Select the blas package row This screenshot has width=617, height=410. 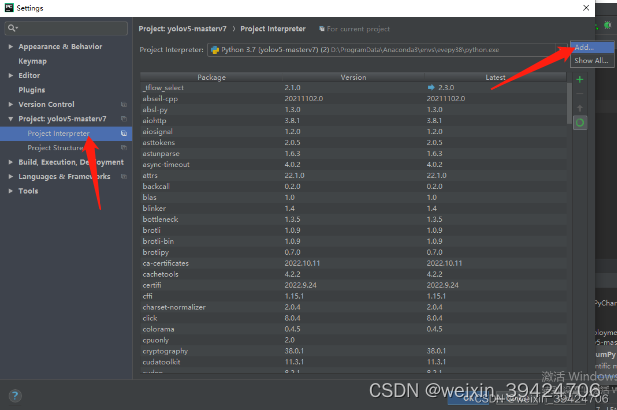353,198
